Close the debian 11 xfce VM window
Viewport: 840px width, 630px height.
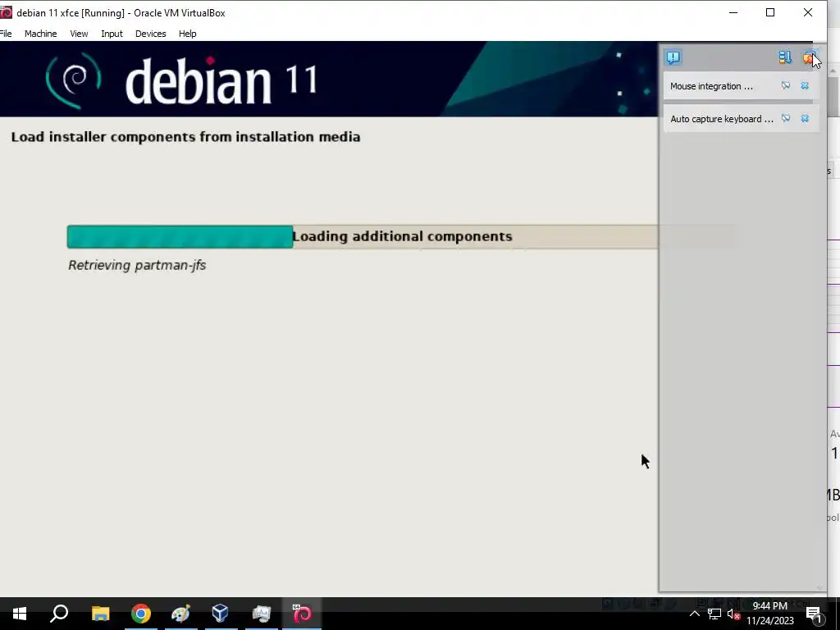click(808, 12)
